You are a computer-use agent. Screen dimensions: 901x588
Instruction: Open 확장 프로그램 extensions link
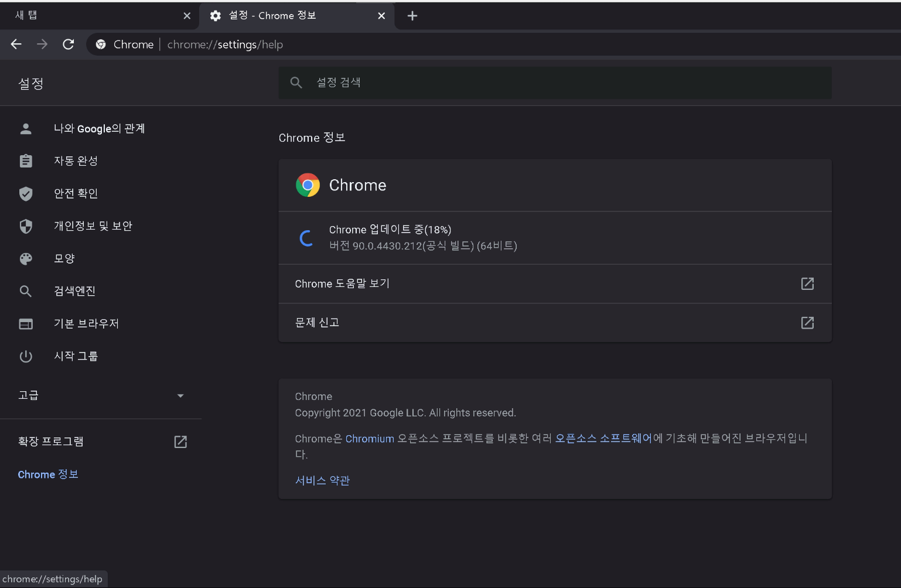click(51, 442)
